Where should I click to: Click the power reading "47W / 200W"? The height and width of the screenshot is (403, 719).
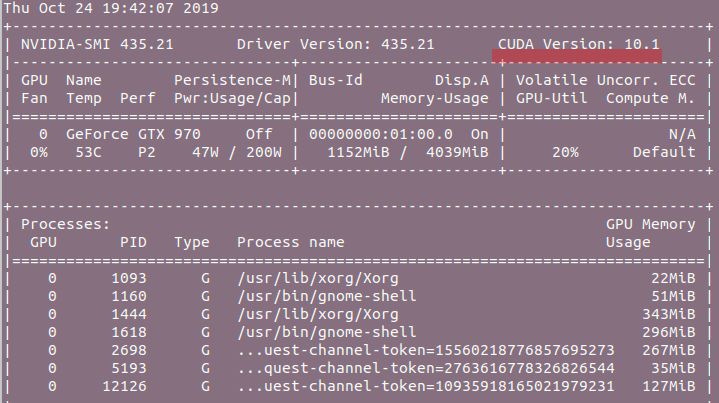(237, 152)
